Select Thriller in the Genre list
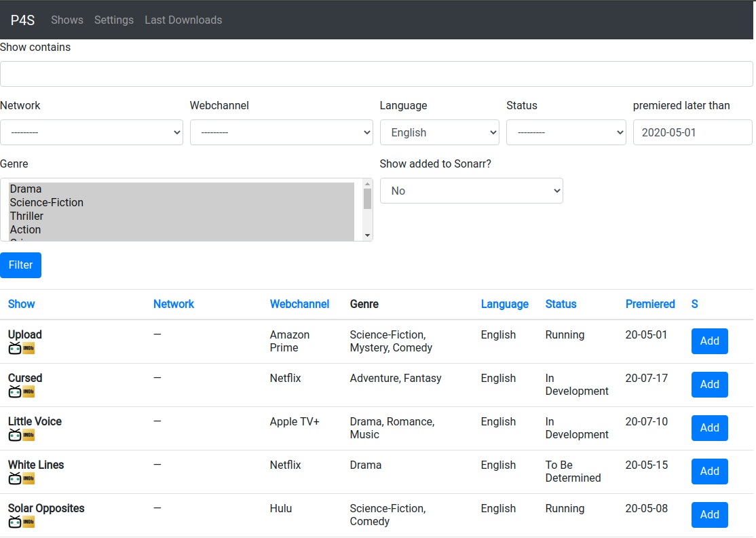Viewport: 756px width, 538px height. click(181, 216)
